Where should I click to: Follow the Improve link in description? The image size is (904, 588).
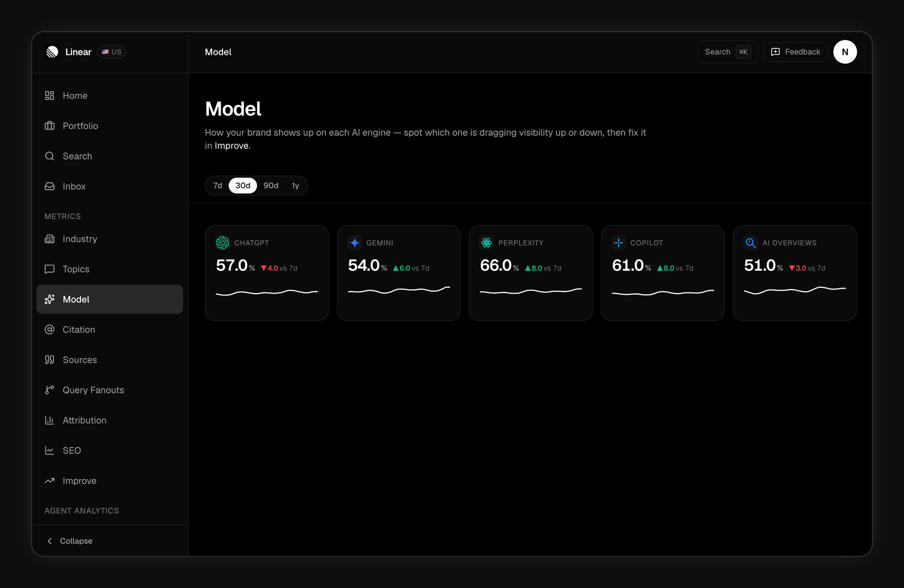click(x=231, y=146)
